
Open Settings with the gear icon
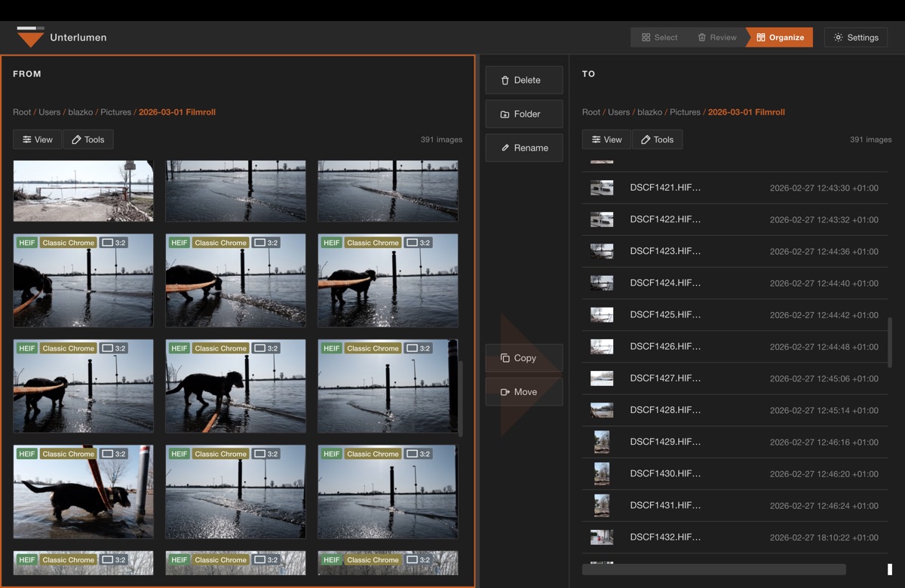click(x=855, y=38)
